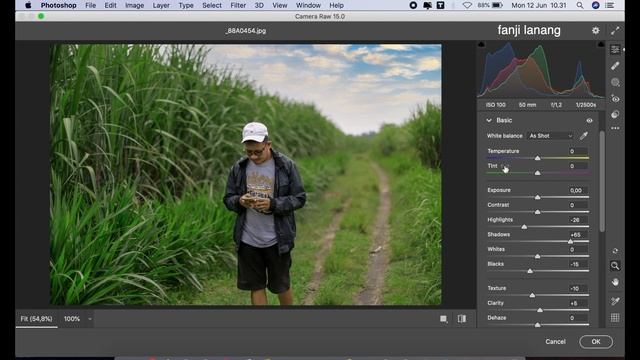This screenshot has height=360, width=640.
Task: Click the Clarity slider handle
Action: (x=540, y=310)
